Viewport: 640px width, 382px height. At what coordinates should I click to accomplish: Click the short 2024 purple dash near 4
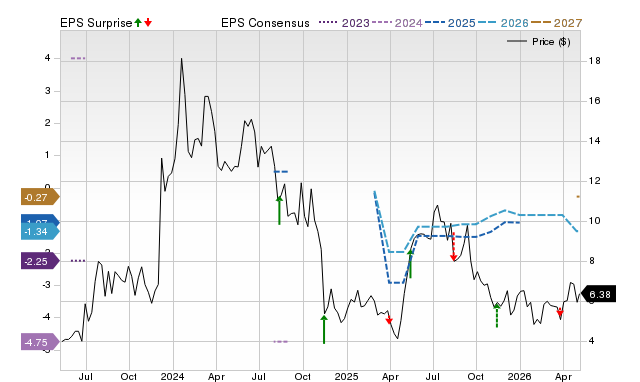point(78,58)
